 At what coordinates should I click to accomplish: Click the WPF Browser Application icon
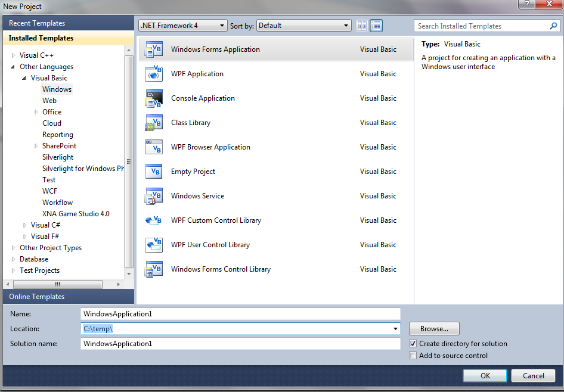(154, 147)
